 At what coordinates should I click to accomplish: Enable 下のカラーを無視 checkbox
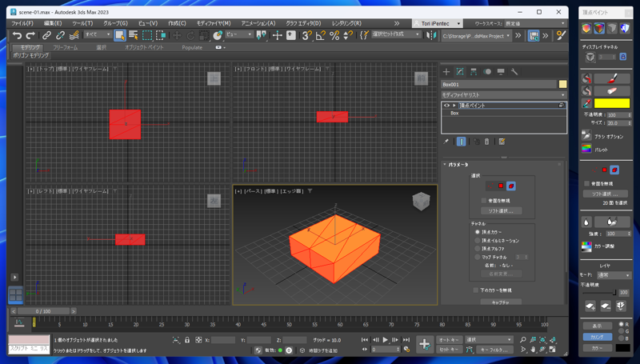coord(475,290)
